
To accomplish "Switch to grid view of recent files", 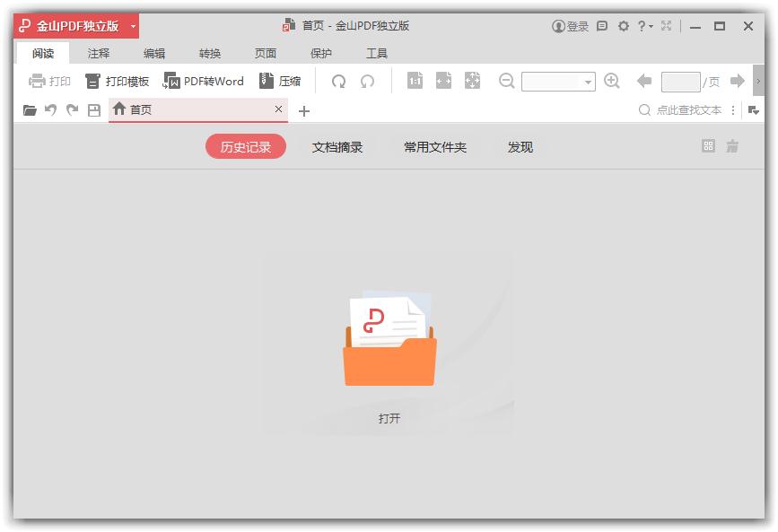I will [707, 146].
